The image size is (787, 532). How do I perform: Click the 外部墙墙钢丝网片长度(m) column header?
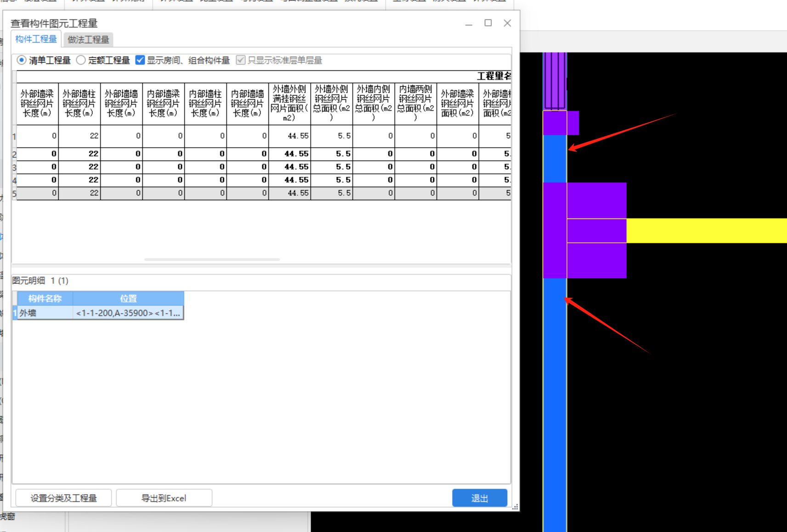coord(121,104)
